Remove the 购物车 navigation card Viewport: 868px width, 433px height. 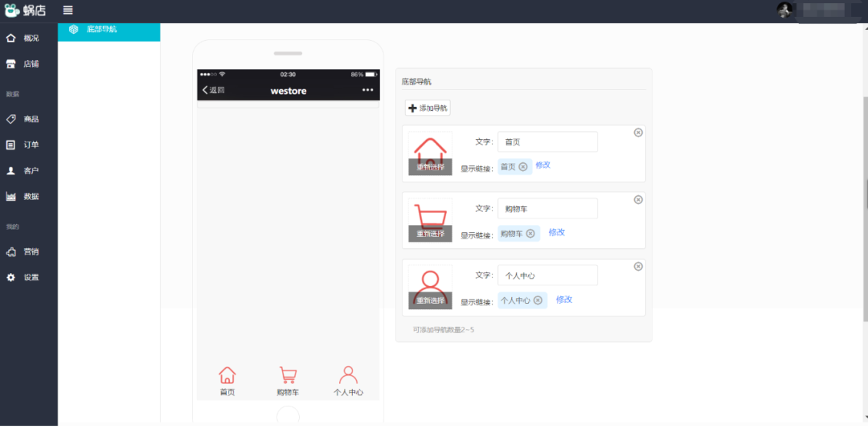638,200
